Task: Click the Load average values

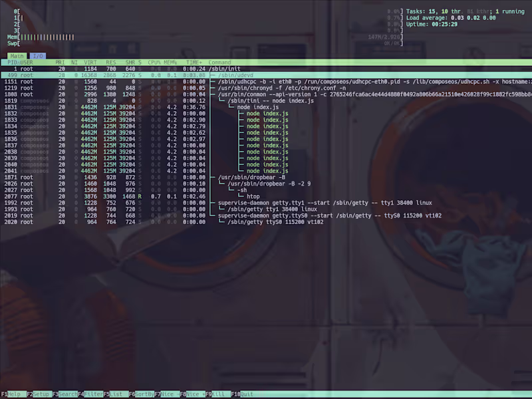Action: point(473,18)
